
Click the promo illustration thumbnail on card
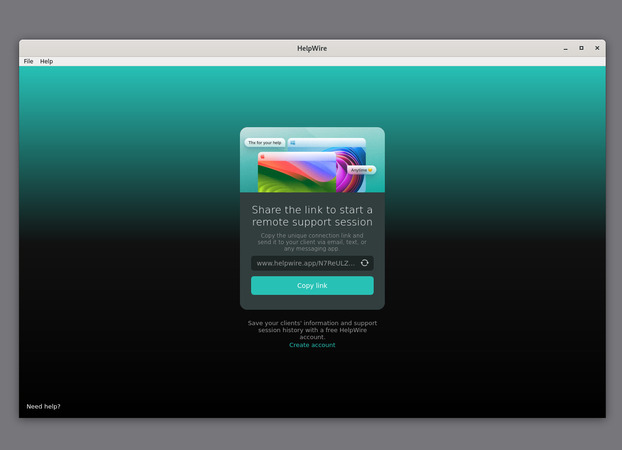[312, 160]
